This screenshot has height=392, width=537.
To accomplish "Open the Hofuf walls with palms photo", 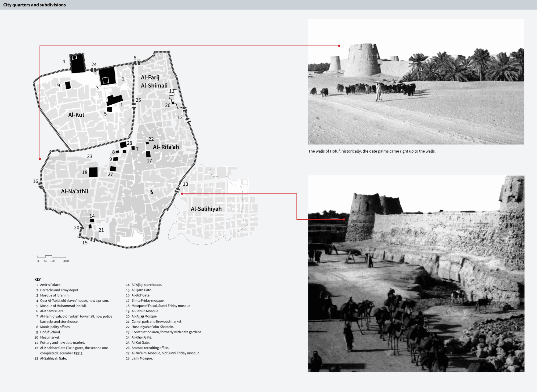I will 416,82.
